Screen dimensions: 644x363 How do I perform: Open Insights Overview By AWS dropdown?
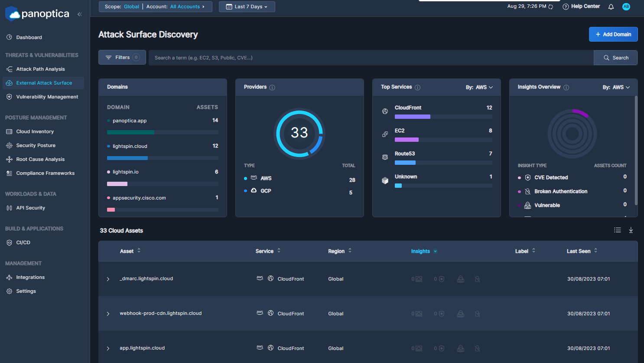click(x=616, y=87)
